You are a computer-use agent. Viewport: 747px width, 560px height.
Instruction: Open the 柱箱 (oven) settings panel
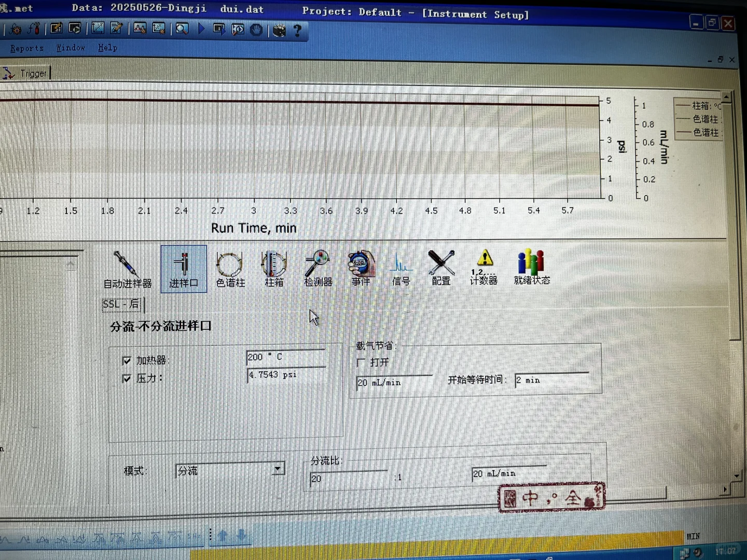coord(274,267)
